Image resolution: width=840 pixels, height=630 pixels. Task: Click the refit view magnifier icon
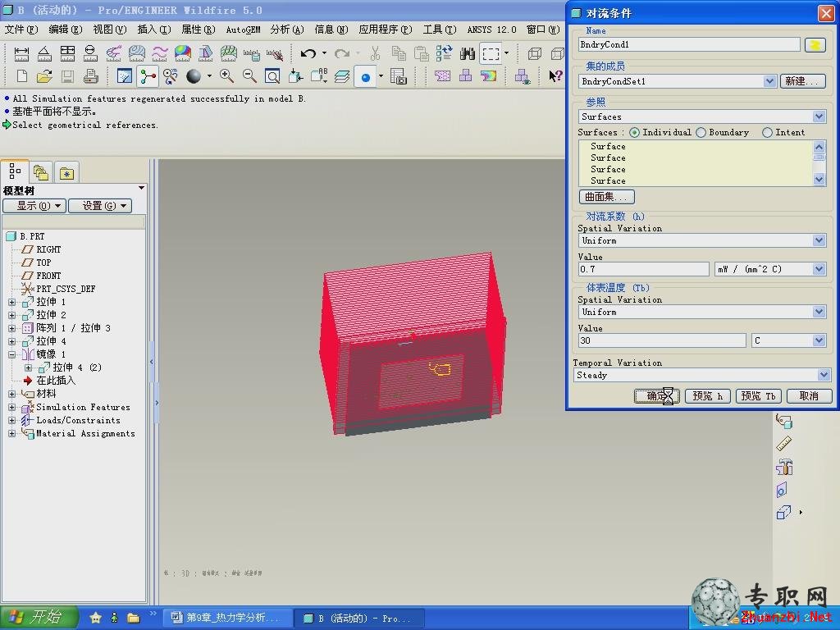272,76
